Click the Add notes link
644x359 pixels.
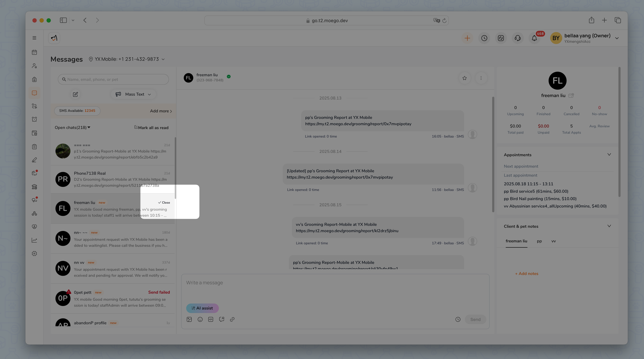click(527, 274)
